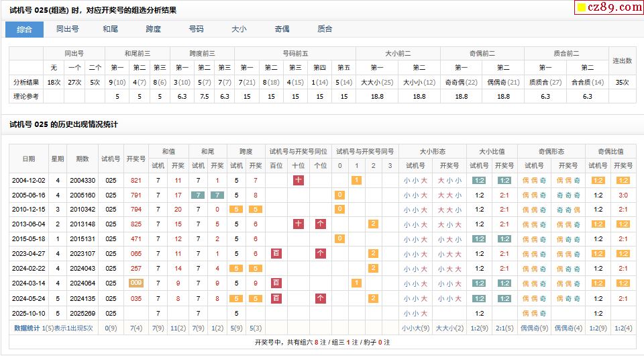The image size is (644, 356).
Task: Click the 十 badge in the 2013148 row
Action: tap(299, 224)
